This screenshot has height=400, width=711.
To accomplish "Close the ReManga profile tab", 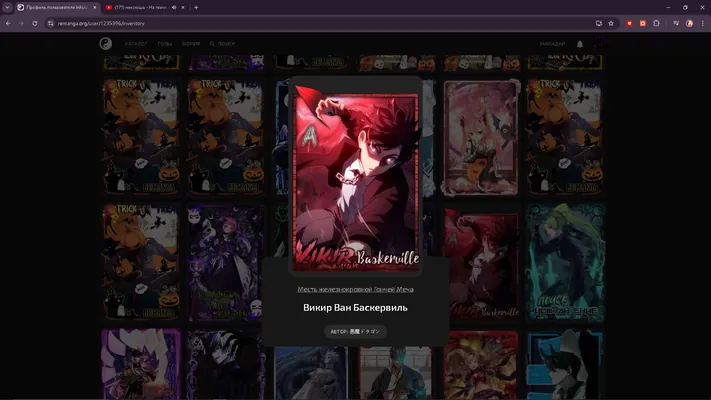I will pos(94,7).
